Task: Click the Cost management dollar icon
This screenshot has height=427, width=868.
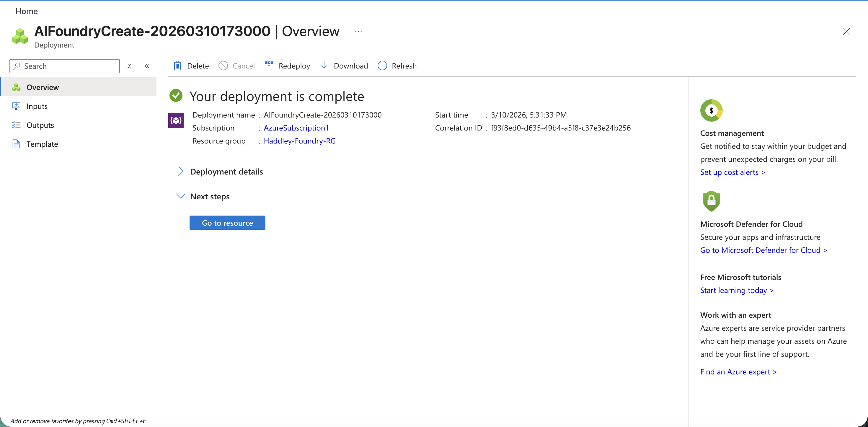Action: (711, 110)
